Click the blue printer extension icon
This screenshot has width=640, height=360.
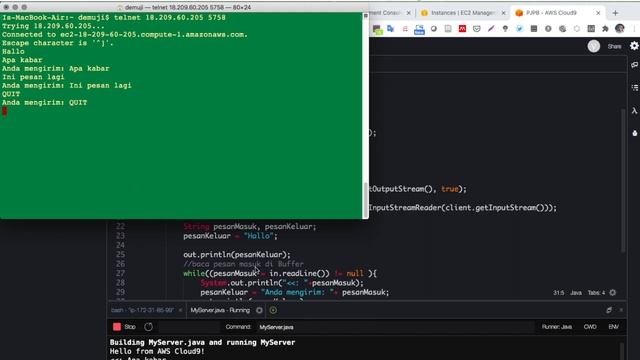click(419, 29)
